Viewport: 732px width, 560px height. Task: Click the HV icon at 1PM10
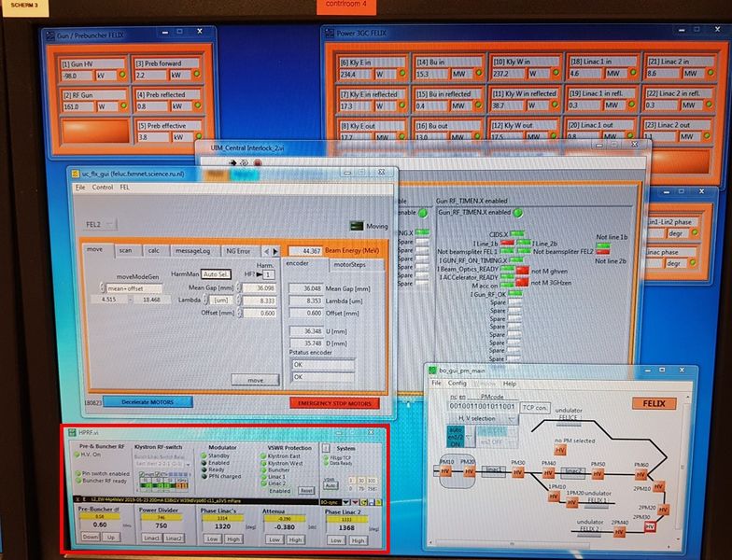click(x=554, y=497)
